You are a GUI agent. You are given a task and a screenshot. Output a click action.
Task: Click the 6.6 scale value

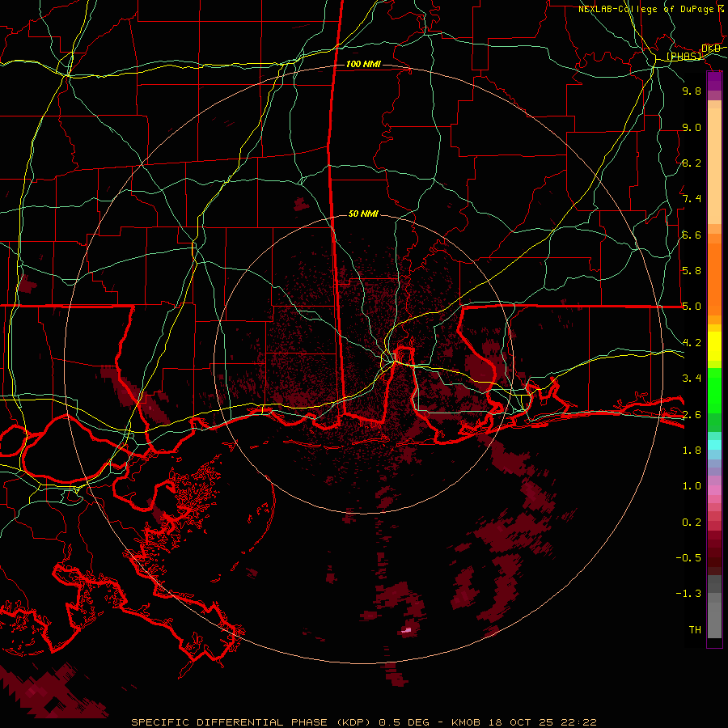692,235
